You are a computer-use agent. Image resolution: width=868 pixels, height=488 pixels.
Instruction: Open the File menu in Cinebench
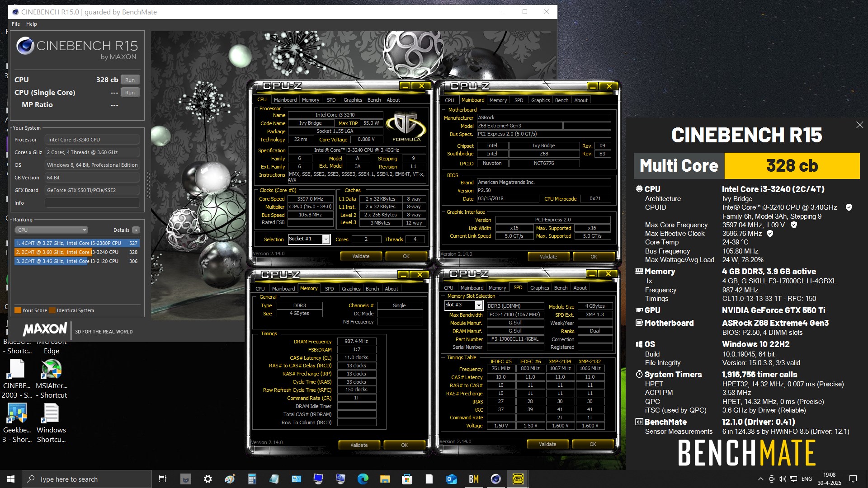pos(16,24)
